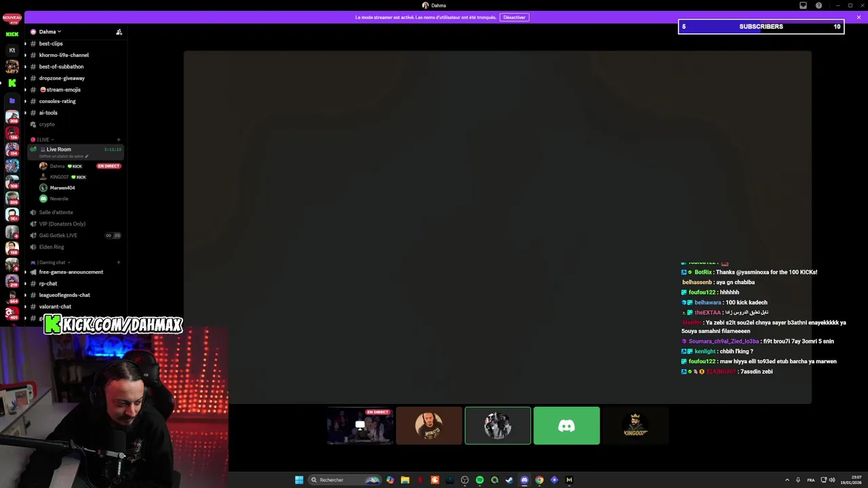Open the KICK server icon in sidebar
The image size is (868, 488).
point(12,34)
